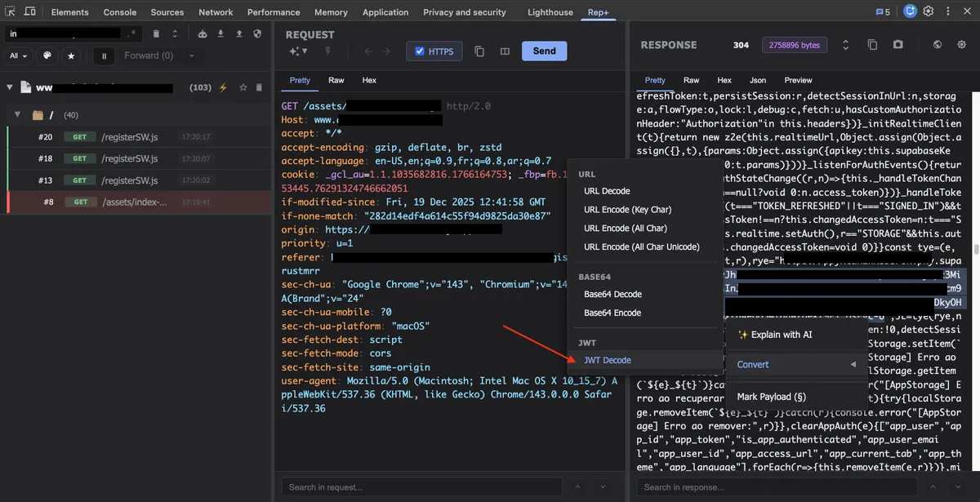Open the All filter dropdown
This screenshot has height=502, width=980.
click(19, 56)
